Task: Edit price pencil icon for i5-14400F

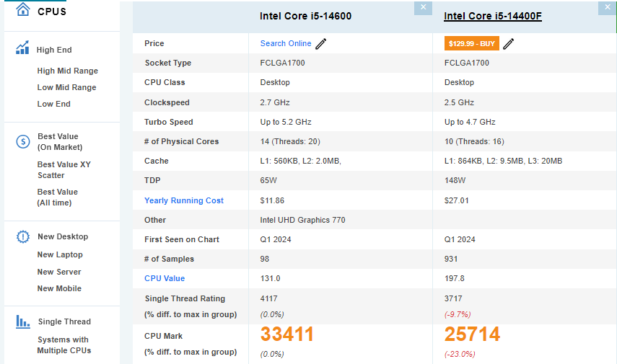Action: [509, 44]
